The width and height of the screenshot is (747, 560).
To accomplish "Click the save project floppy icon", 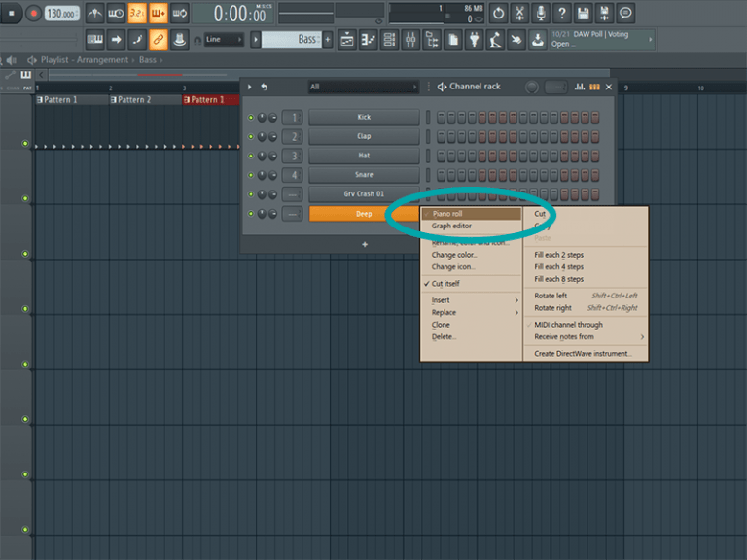I will [584, 13].
